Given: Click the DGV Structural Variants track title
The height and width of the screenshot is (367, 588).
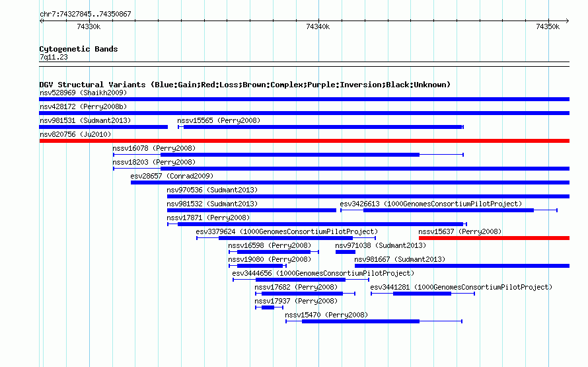Looking at the screenshot, I should (245, 85).
